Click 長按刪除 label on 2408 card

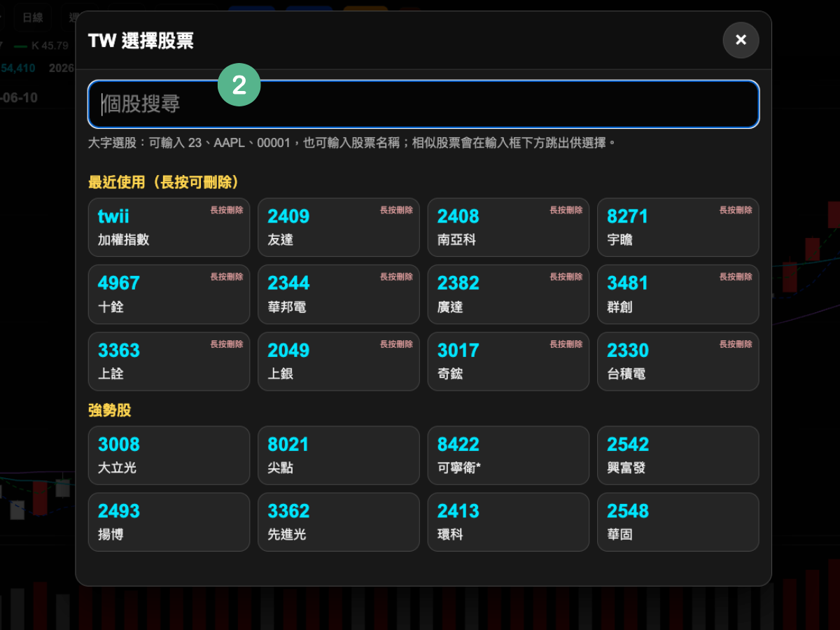(566, 210)
